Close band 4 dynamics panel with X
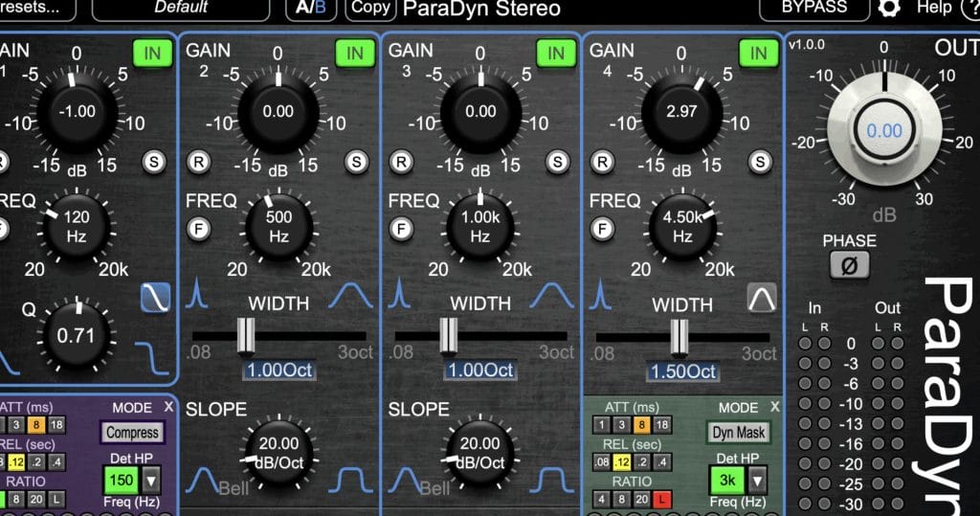The width and height of the screenshot is (980, 516). [775, 407]
